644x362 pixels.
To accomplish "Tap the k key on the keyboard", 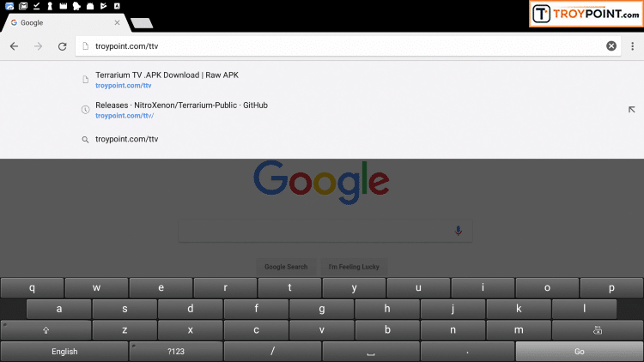I will (519, 309).
